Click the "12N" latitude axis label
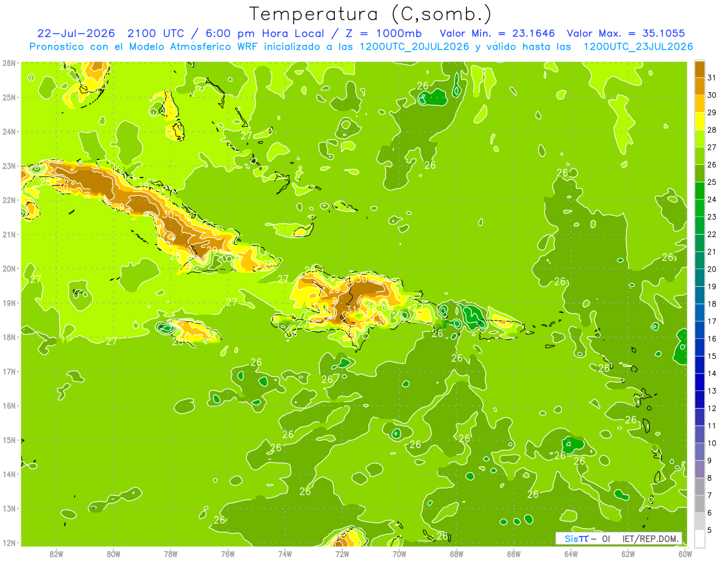This screenshot has height=562, width=728. click(x=9, y=543)
